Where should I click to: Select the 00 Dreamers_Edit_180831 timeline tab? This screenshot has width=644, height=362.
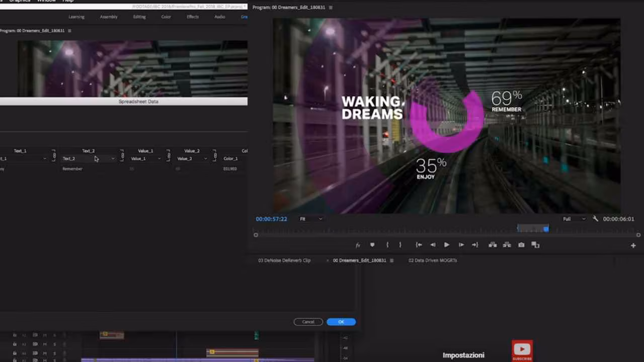pos(359,260)
